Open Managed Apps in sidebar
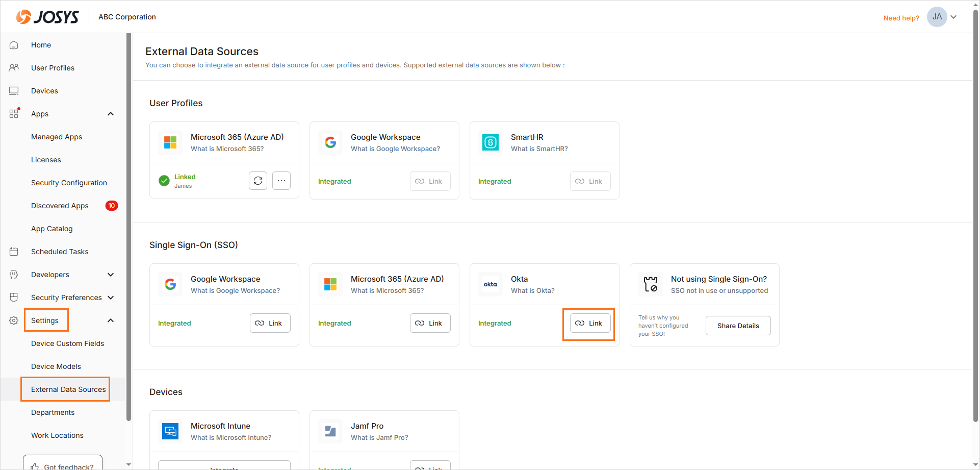Image resolution: width=980 pixels, height=470 pixels. tap(57, 137)
